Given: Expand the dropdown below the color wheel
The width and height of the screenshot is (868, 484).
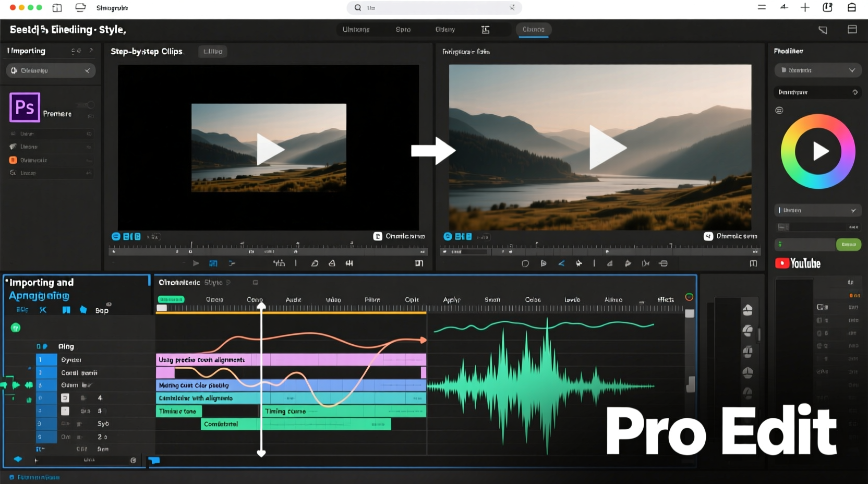Looking at the screenshot, I should (817, 210).
